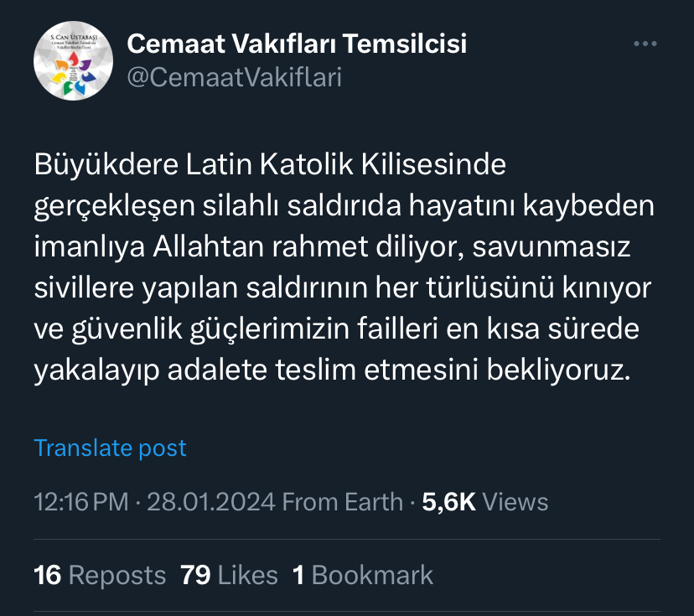Screen dimensions: 694x616
Task: Open the Cemaat Vakıfları profile avatar
Action: tap(73, 60)
